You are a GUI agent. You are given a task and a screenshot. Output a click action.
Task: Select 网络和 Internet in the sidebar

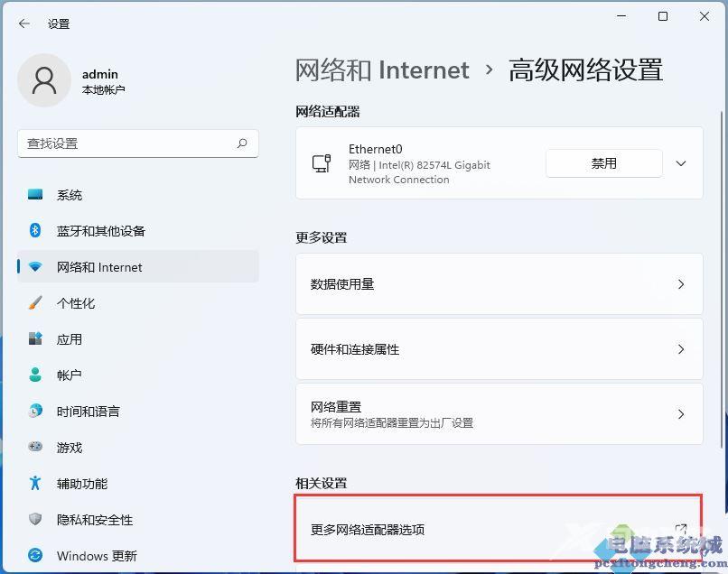99,267
